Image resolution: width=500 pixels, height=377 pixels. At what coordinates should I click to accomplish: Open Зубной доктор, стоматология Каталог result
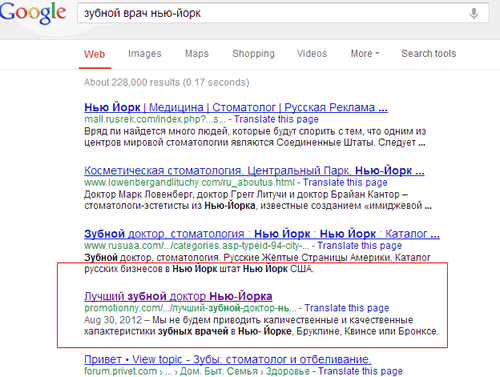click(x=262, y=234)
